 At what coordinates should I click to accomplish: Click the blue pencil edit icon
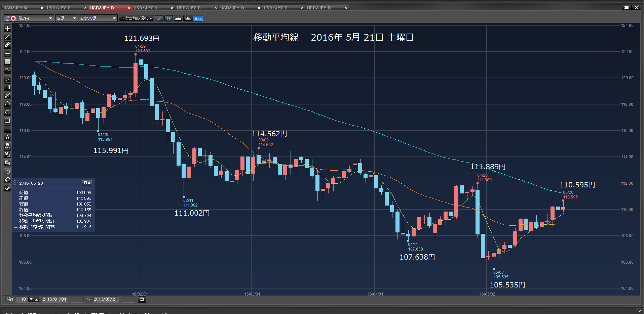(x=159, y=18)
